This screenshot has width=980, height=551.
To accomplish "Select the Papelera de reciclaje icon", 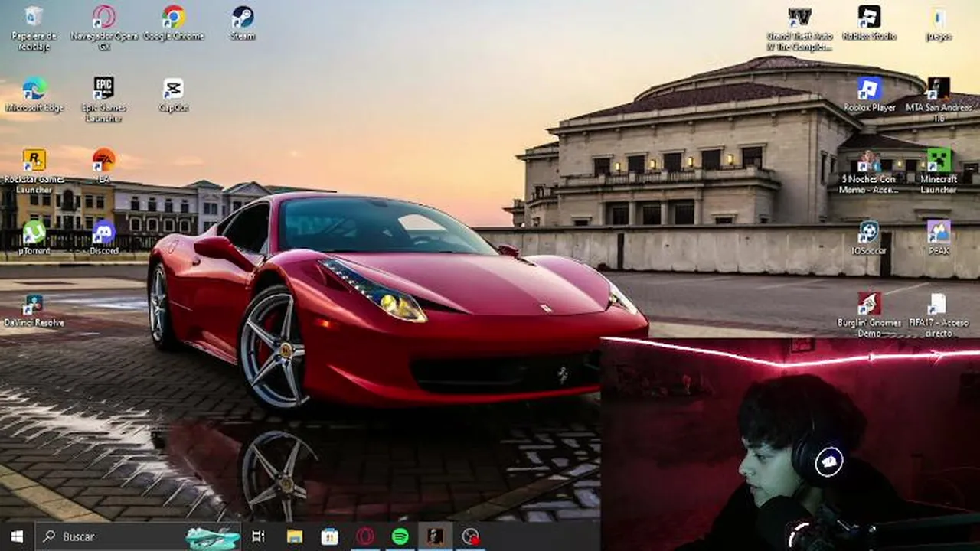I will (34, 28).
